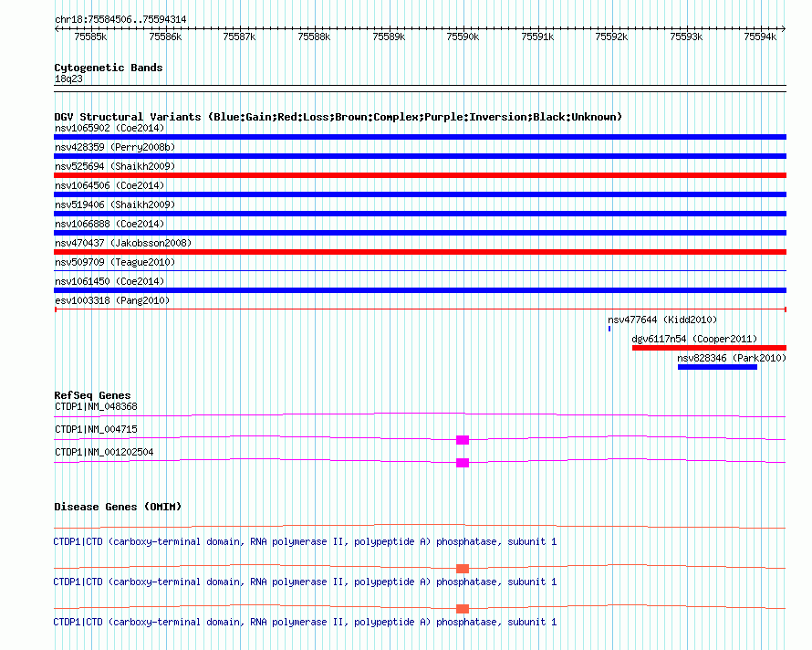Click the 75591k ruler tick label
Viewport: 812px width, 650px height.
coord(537,37)
